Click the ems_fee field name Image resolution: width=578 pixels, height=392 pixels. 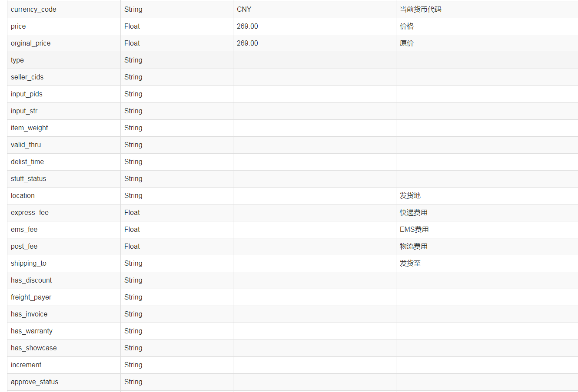24,230
